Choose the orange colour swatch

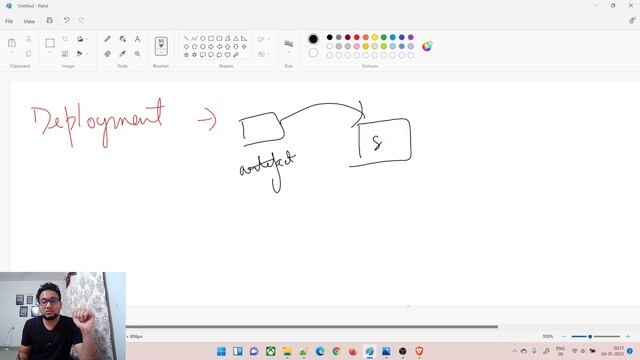(x=366, y=37)
